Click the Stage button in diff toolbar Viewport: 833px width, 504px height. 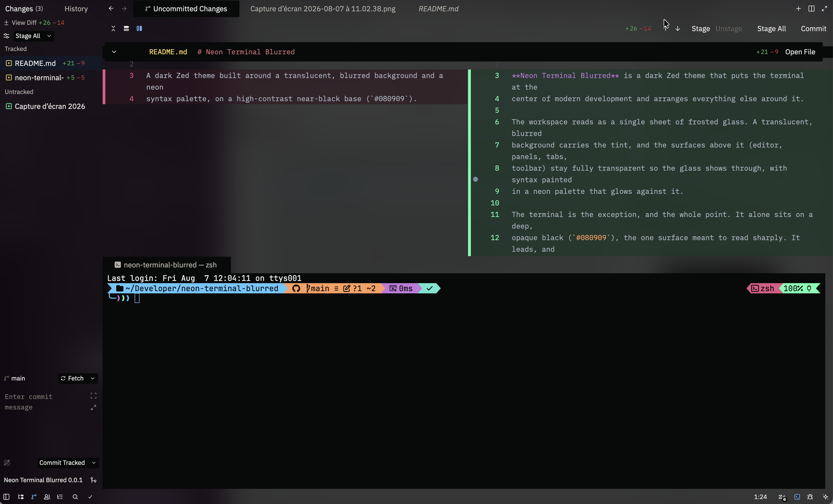(x=701, y=29)
